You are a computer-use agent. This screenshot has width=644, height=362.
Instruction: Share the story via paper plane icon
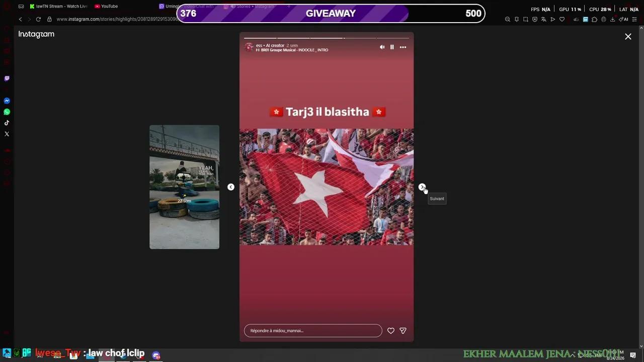[403, 331]
